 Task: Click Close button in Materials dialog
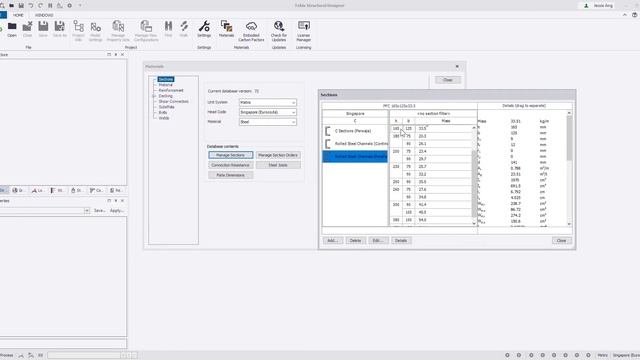(x=448, y=80)
